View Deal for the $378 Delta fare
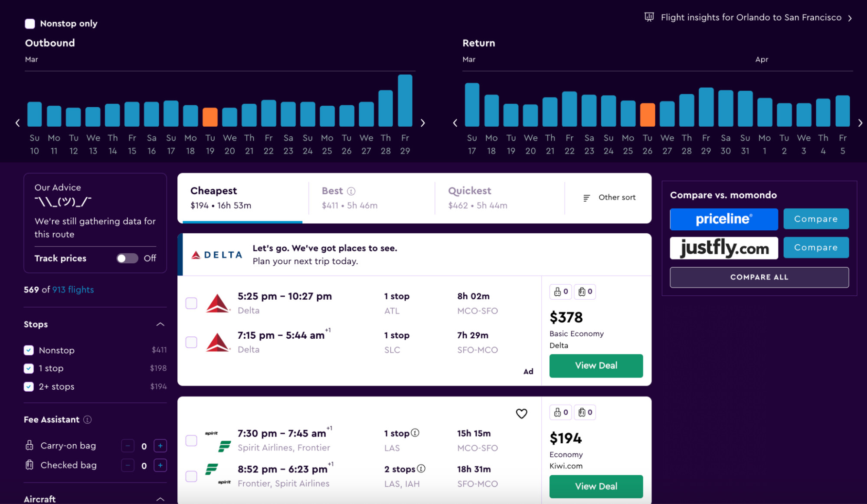 (x=596, y=366)
